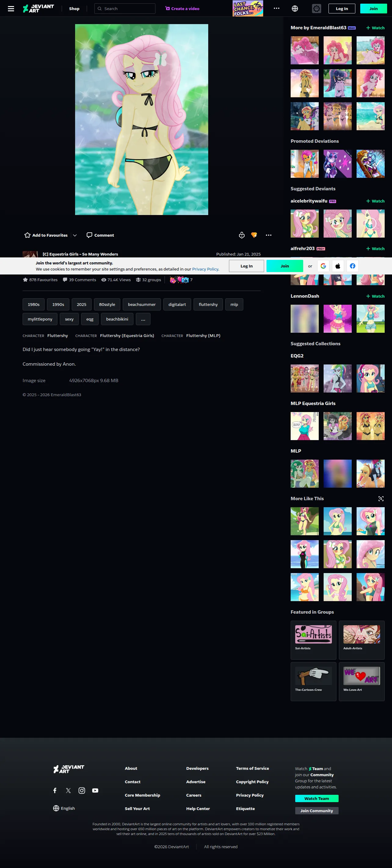
Task: Open the footer Etiquette link
Action: click(x=245, y=809)
